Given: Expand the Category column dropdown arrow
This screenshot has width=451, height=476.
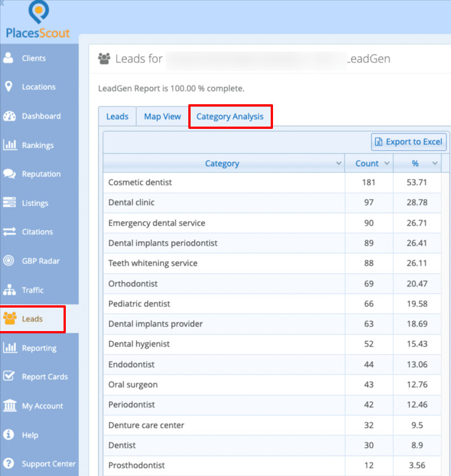Looking at the screenshot, I should pyautogui.click(x=338, y=164).
